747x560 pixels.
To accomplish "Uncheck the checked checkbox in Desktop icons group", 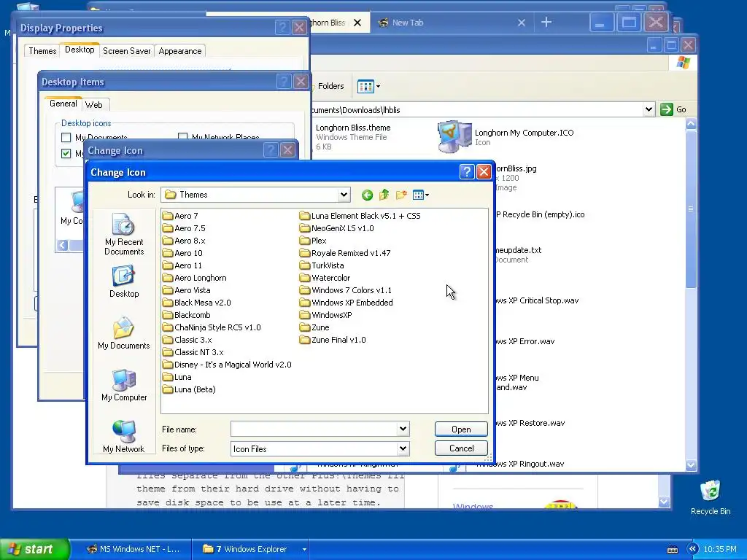I will (x=66, y=153).
